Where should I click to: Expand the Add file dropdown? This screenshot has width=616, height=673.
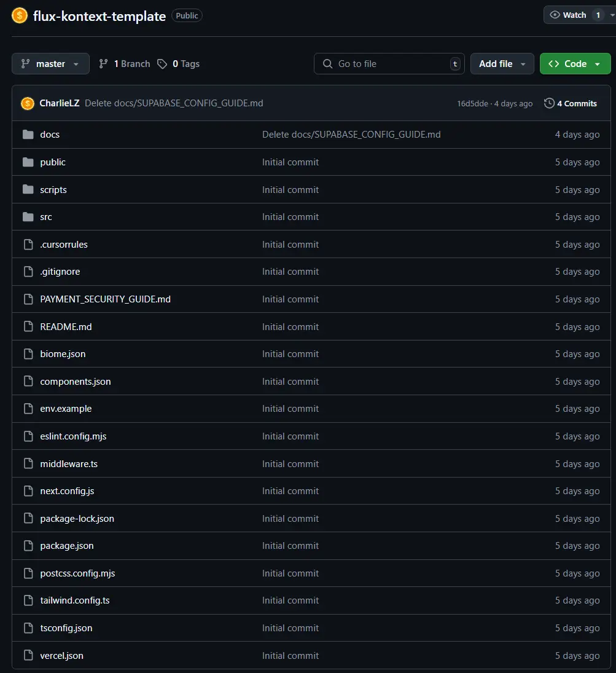click(x=502, y=64)
